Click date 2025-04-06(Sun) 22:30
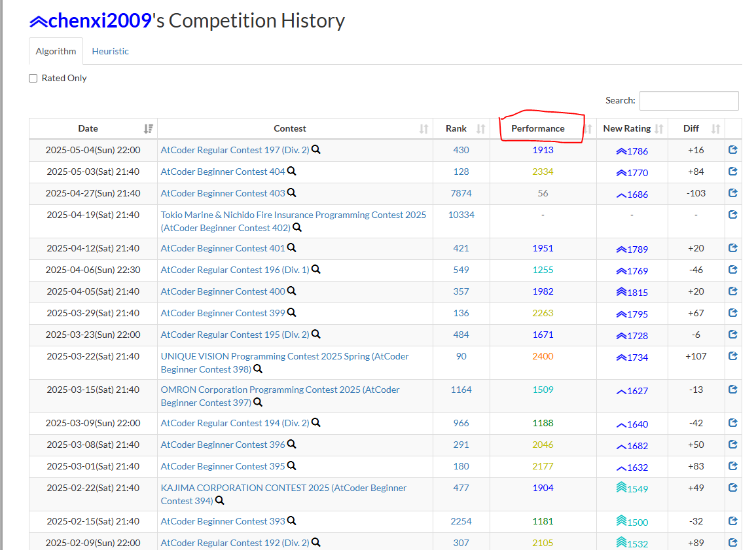This screenshot has height=550, width=756. 93,270
